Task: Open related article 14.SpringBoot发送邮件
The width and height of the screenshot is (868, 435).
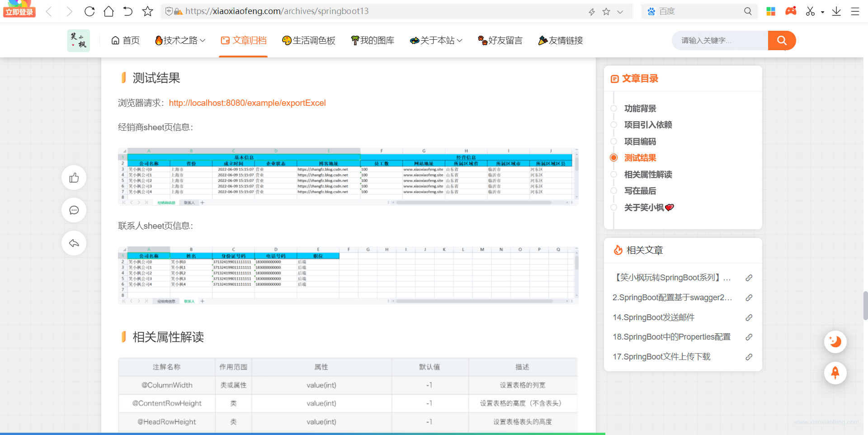Action: (x=653, y=317)
